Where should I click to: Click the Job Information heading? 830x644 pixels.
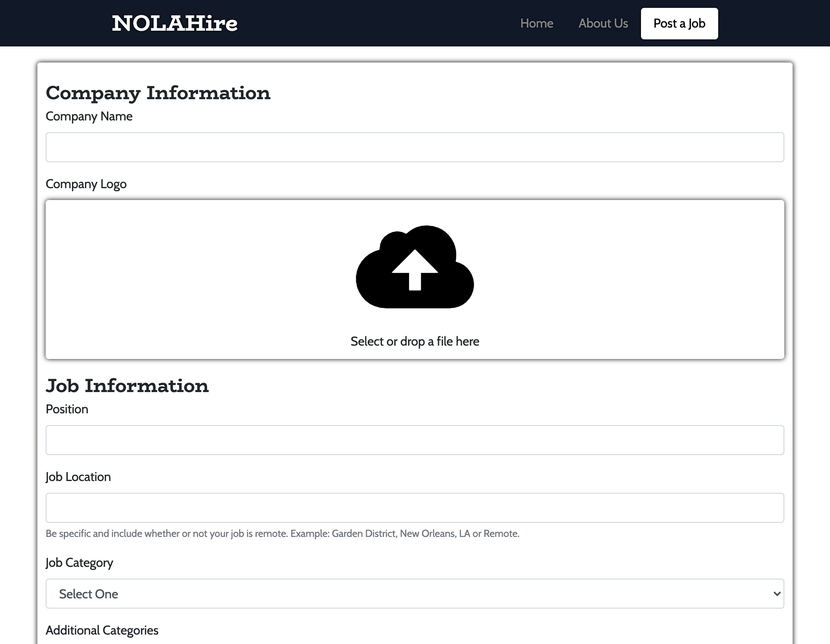(x=127, y=386)
